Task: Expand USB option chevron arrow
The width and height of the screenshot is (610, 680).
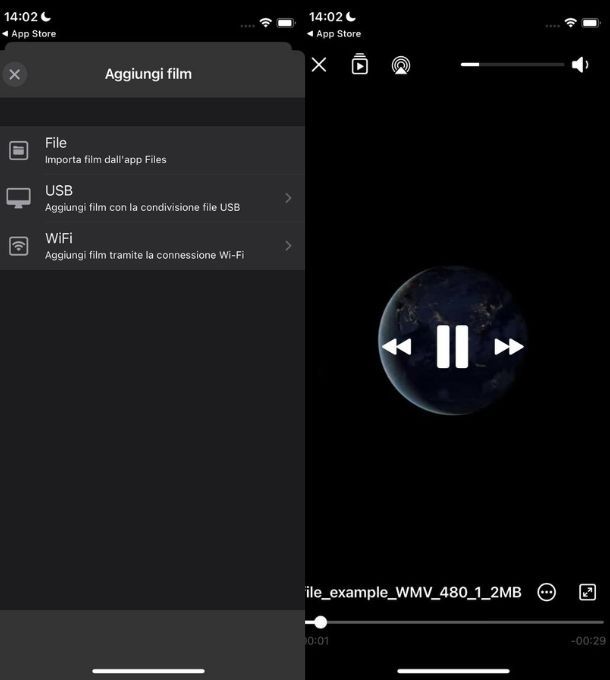Action: coord(288,198)
